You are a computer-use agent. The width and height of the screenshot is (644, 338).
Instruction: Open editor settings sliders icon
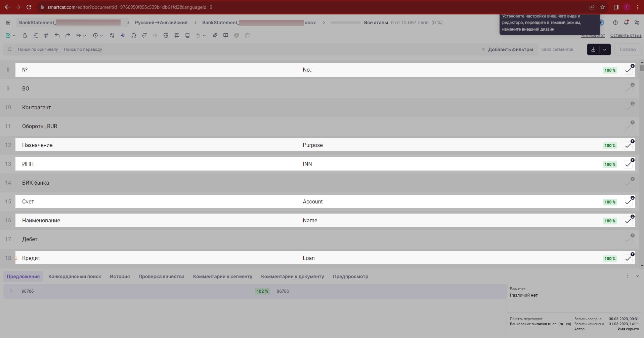point(637,23)
